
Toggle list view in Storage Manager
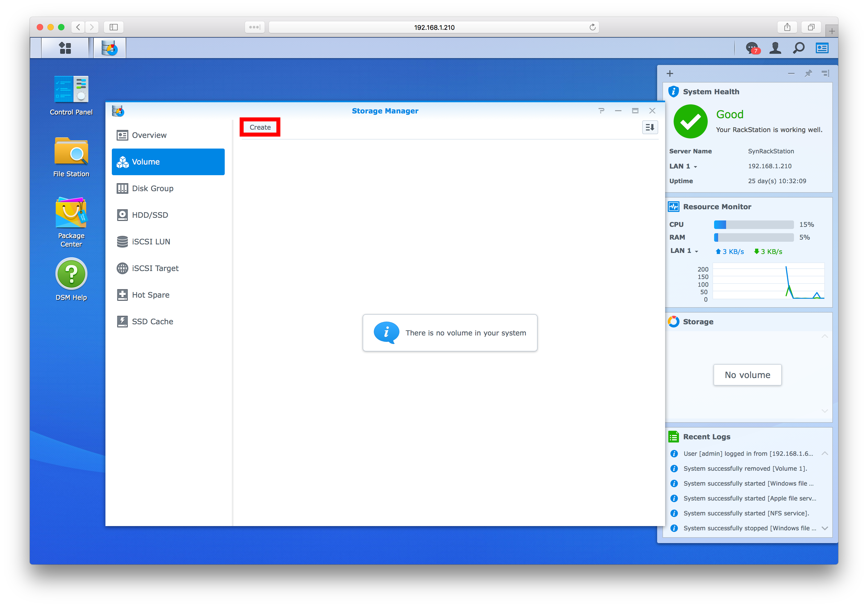click(650, 127)
